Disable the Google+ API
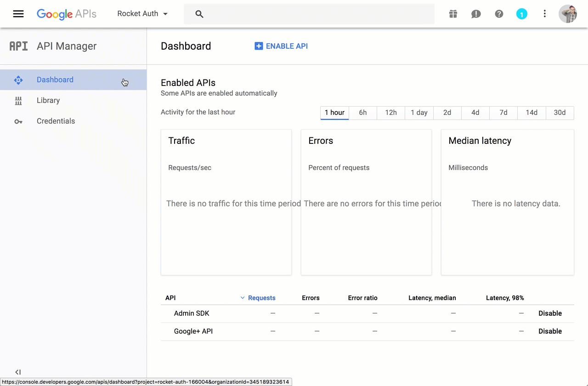The width and height of the screenshot is (588, 386). click(550, 331)
